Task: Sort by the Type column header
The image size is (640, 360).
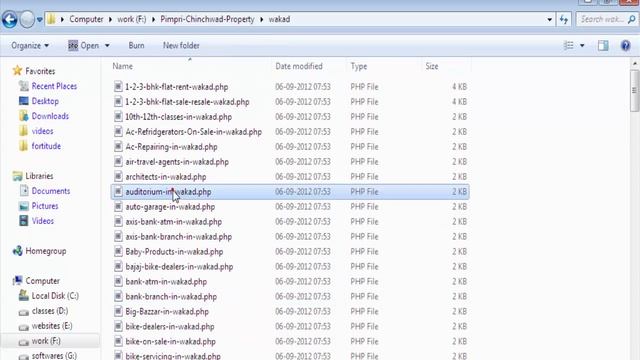Action: [384, 66]
